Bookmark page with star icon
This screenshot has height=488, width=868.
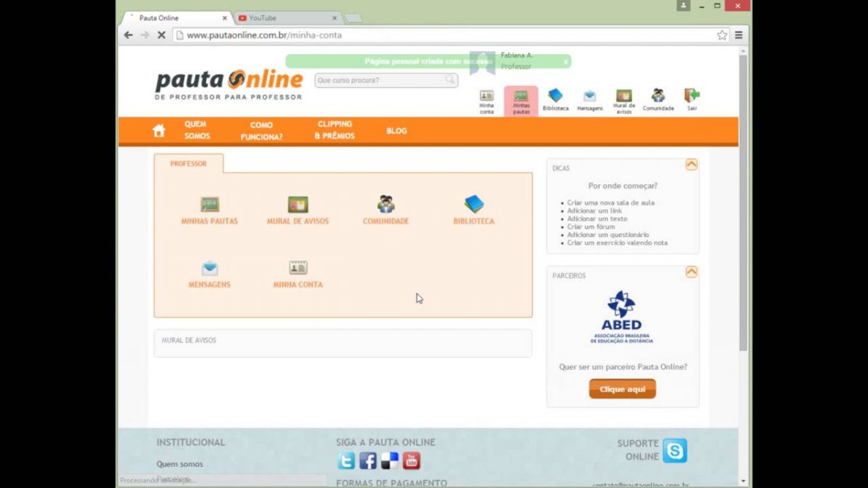[722, 35]
